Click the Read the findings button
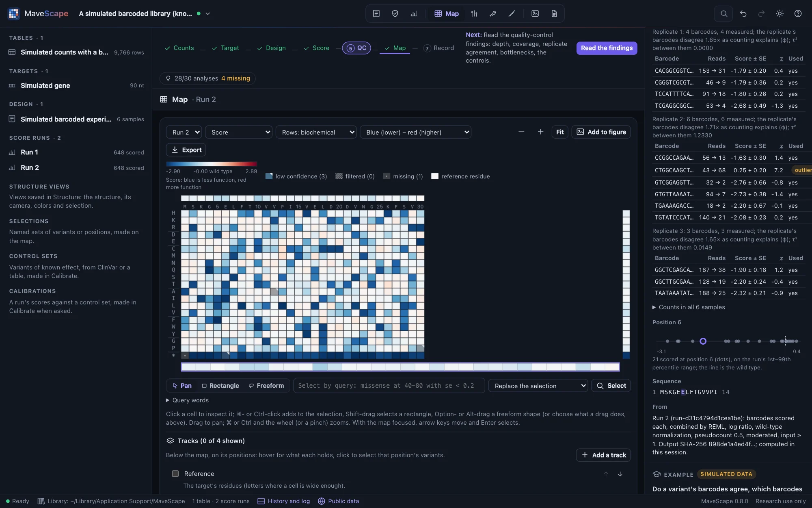812x508 pixels. click(607, 48)
